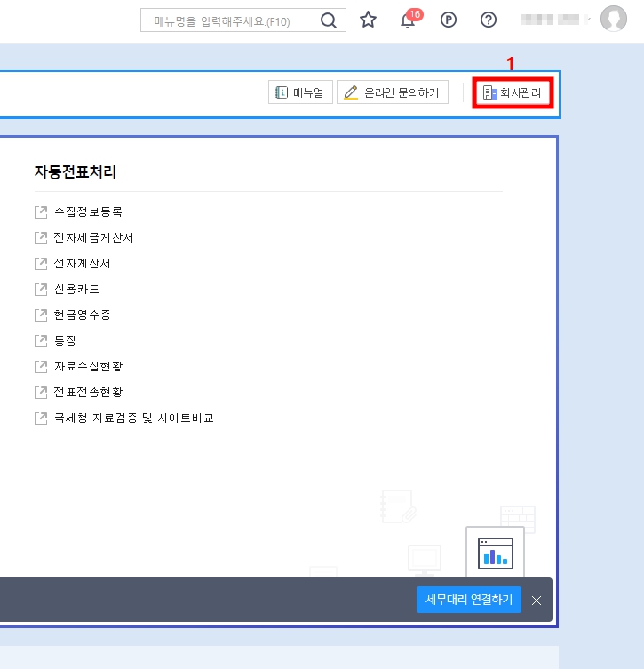Open favorites star icon

368,20
